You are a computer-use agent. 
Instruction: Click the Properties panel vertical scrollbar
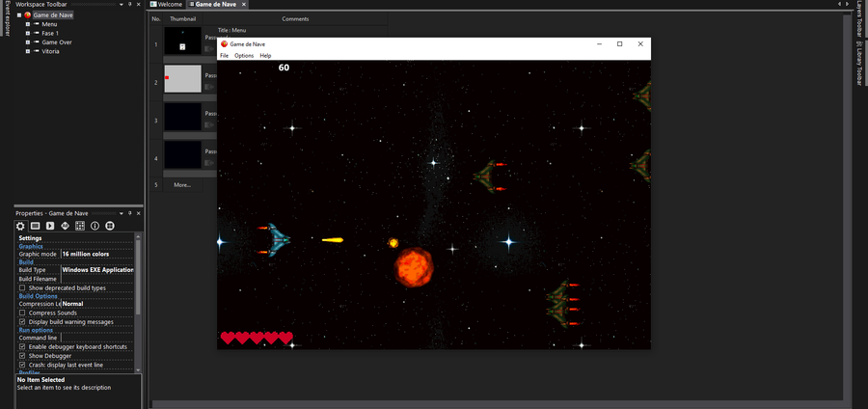pos(138,302)
